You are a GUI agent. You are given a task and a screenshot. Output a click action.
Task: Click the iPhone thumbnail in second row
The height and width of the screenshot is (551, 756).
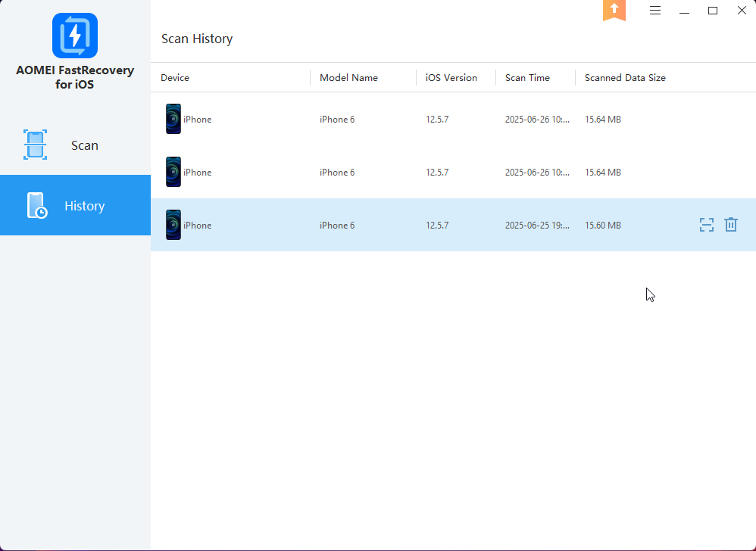[x=173, y=172]
